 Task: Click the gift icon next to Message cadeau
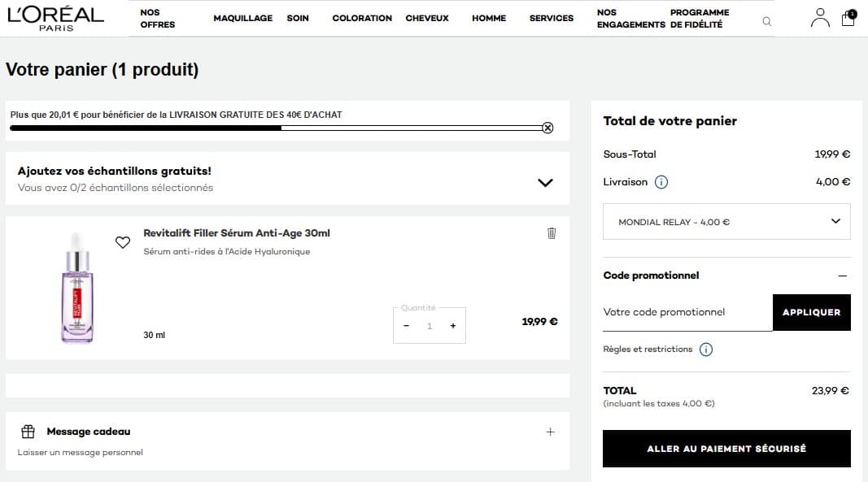click(30, 431)
